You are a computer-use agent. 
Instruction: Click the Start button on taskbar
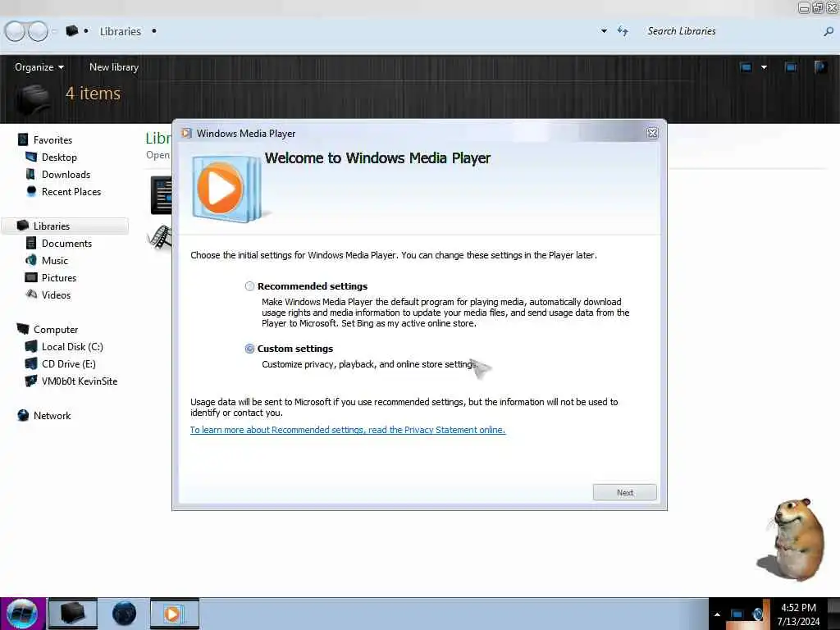tap(22, 614)
